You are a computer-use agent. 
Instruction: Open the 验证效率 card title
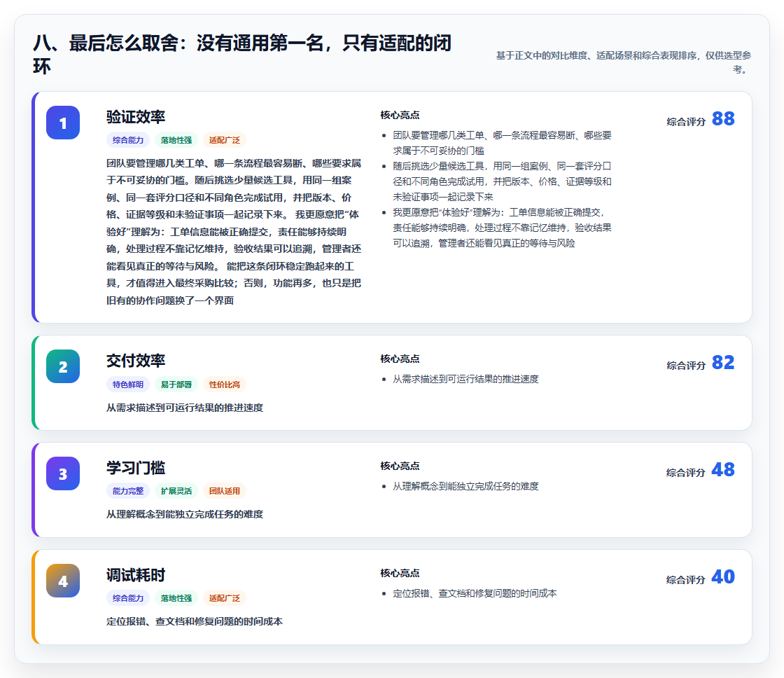pos(136,116)
